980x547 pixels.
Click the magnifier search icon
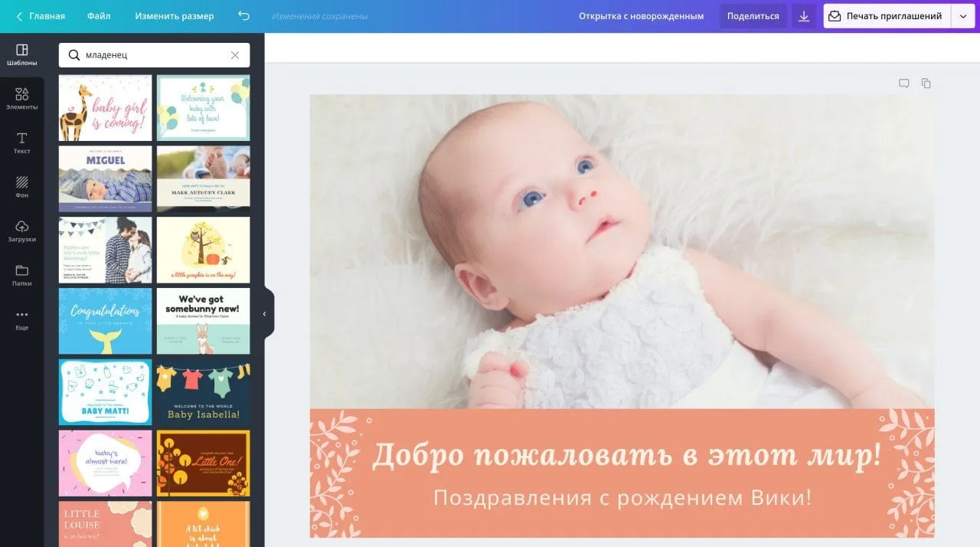tap(74, 55)
